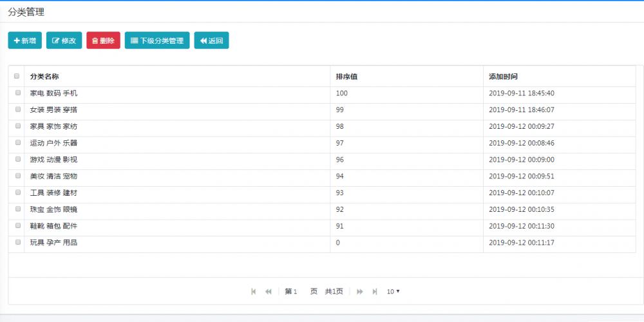The height and width of the screenshot is (322, 644).
Task: Check the box for 女装 男装 穿搭
Action: point(18,109)
